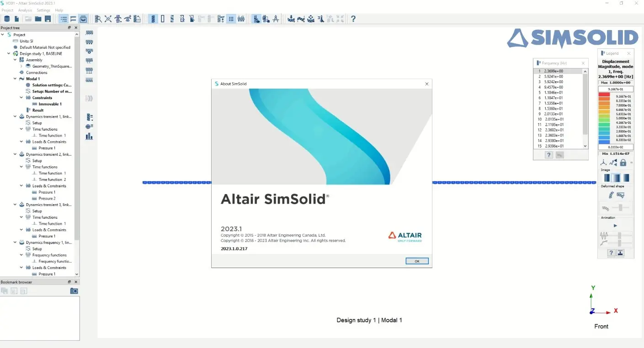The height and width of the screenshot is (348, 644).
Task: Click the min/max markers icon in the Legend
Action: 613,162
